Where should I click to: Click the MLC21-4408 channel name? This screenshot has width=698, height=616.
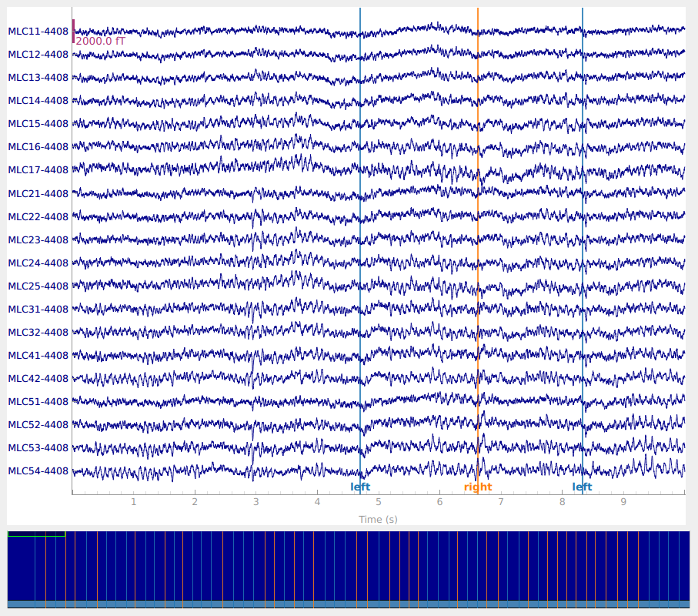(38, 194)
